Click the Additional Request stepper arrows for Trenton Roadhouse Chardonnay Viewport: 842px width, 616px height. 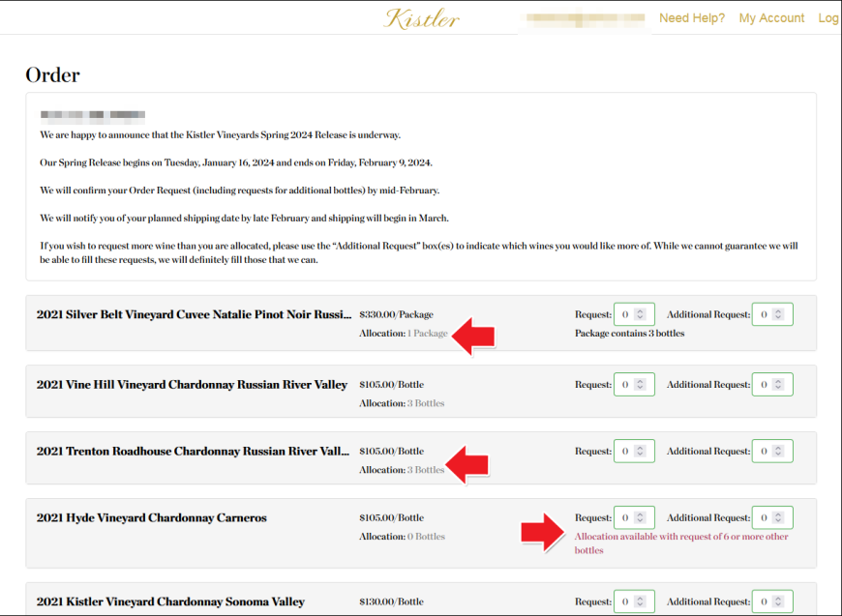coord(778,451)
